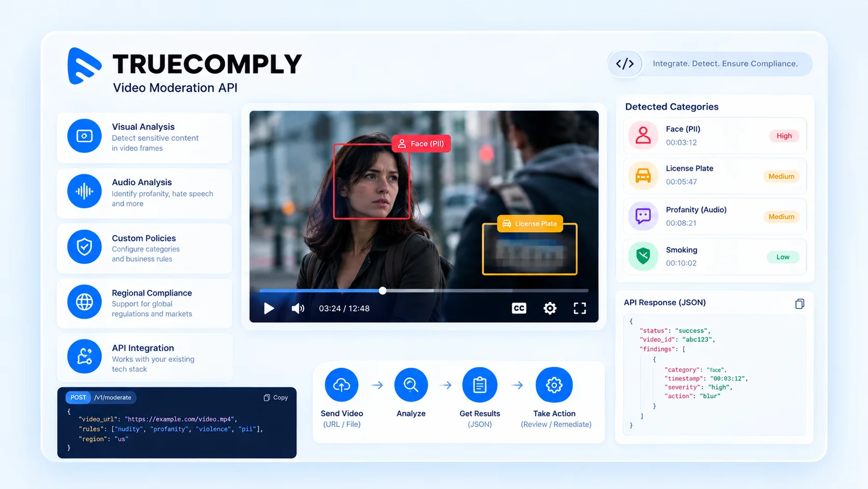Click the Low severity badge for Smoking

click(783, 257)
